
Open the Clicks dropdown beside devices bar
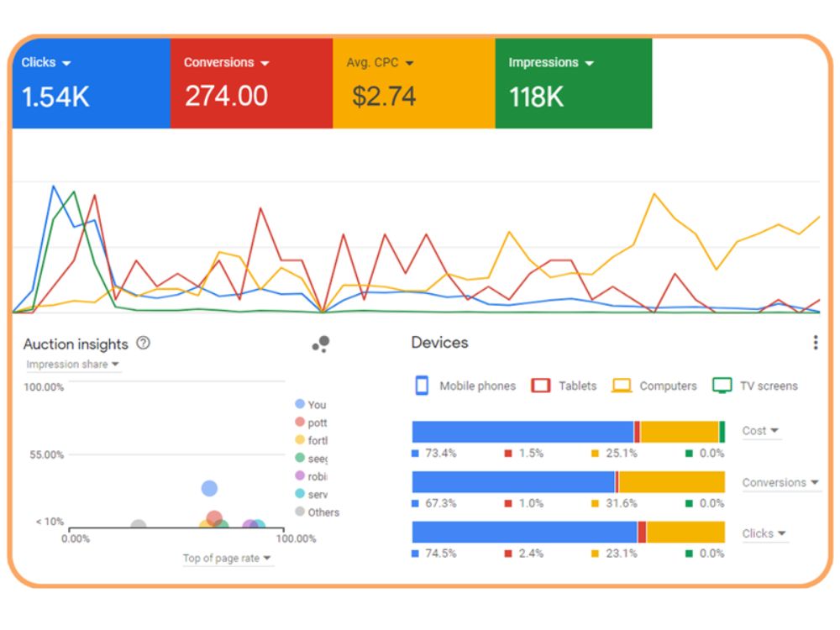click(764, 533)
